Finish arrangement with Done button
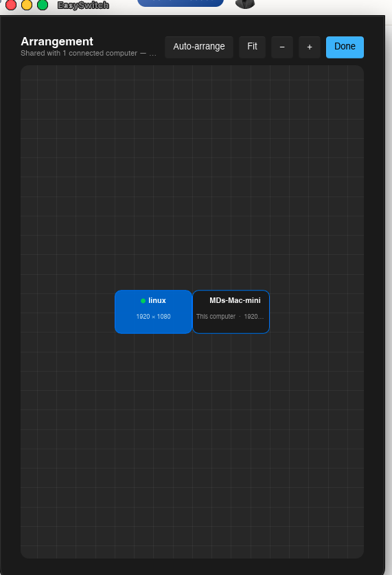The height and width of the screenshot is (575, 392). pyautogui.click(x=345, y=47)
